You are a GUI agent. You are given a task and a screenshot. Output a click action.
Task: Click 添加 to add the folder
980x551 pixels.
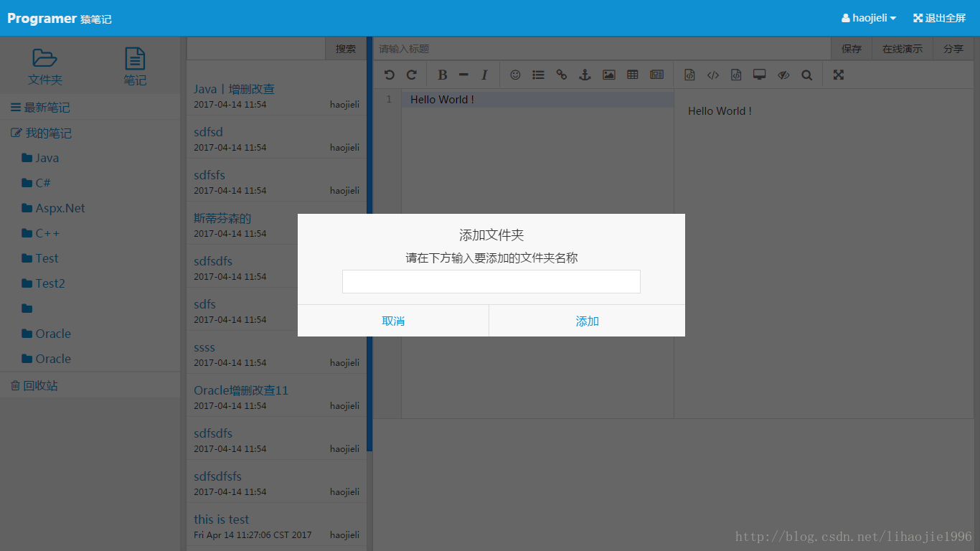point(587,321)
